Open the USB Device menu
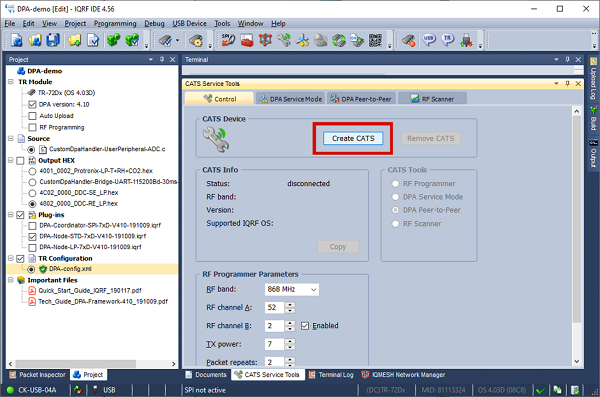600x397 pixels. point(189,23)
